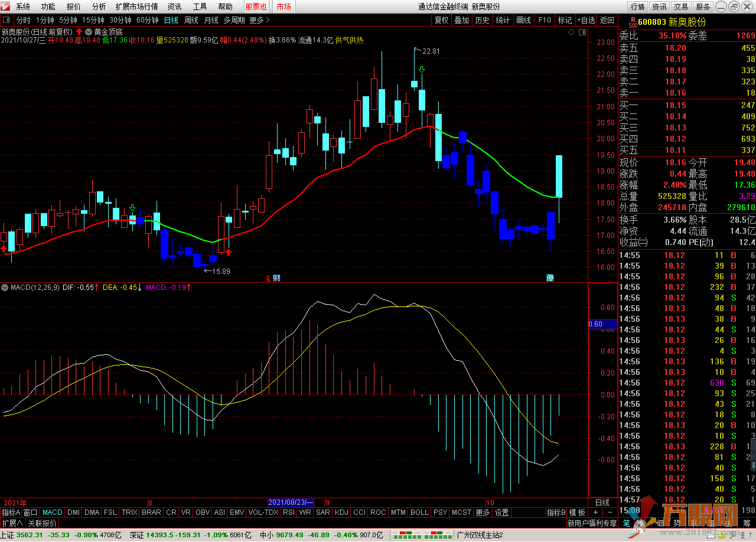
Task: Select the 日线 period
Action: click(171, 20)
